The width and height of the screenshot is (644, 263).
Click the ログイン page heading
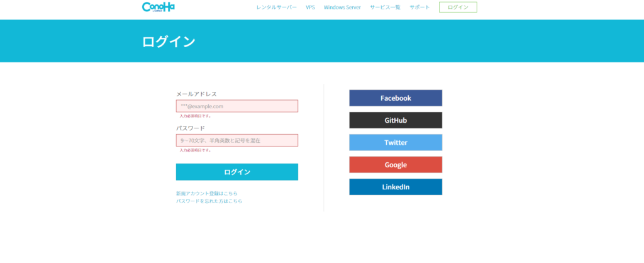pyautogui.click(x=169, y=42)
